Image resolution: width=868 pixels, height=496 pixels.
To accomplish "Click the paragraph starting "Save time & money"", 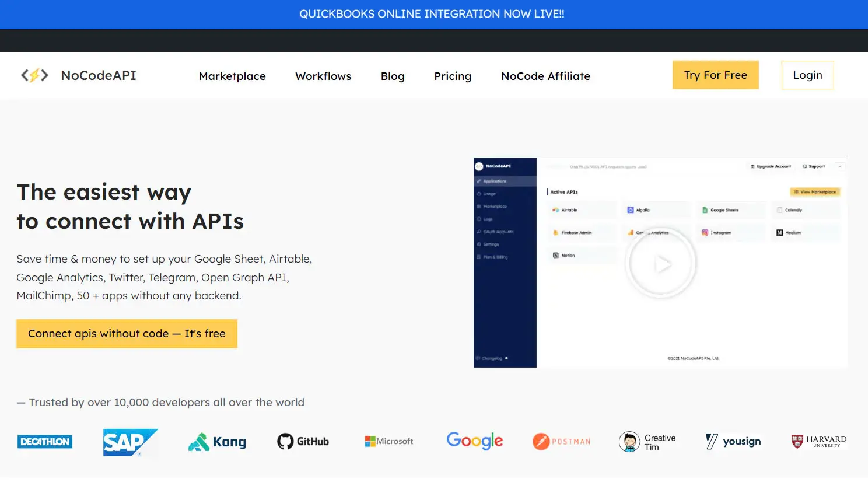I will click(x=164, y=277).
